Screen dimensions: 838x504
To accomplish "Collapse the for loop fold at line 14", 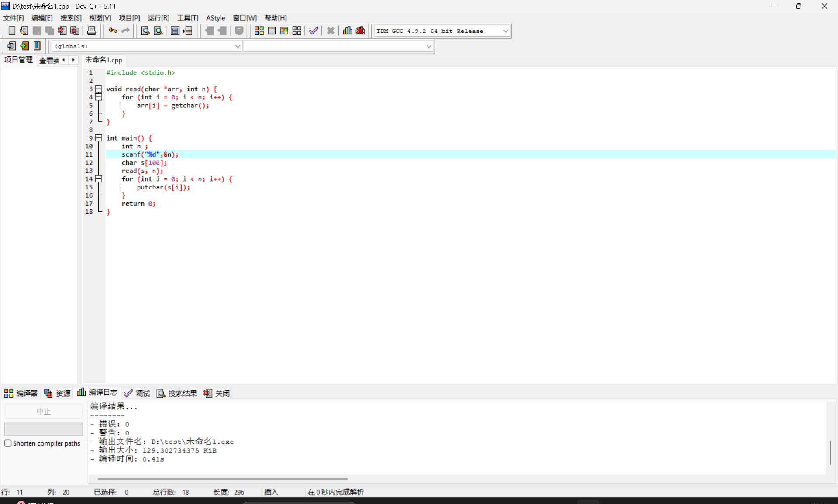I will tap(99, 179).
